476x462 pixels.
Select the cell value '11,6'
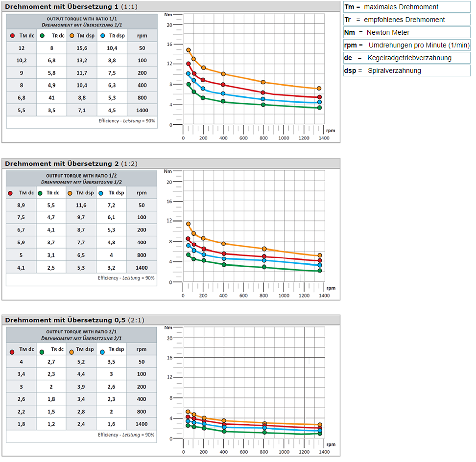coord(81,206)
